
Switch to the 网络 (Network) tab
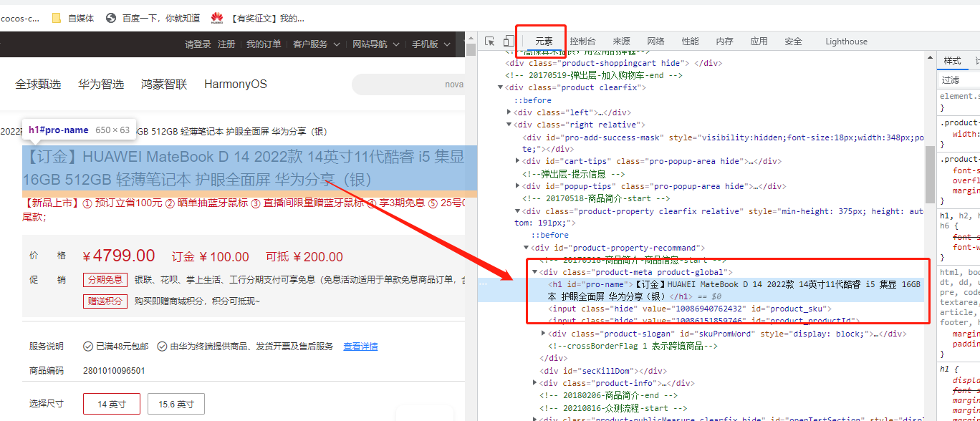(655, 42)
